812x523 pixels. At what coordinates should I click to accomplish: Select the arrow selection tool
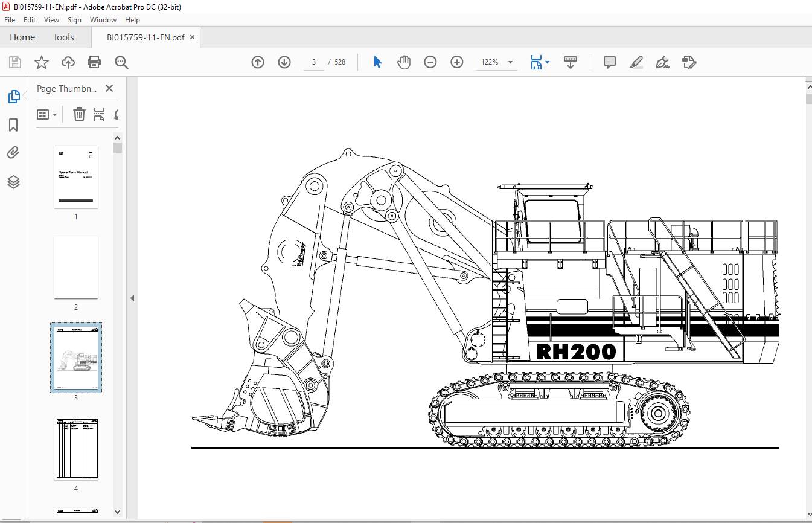pyautogui.click(x=377, y=62)
